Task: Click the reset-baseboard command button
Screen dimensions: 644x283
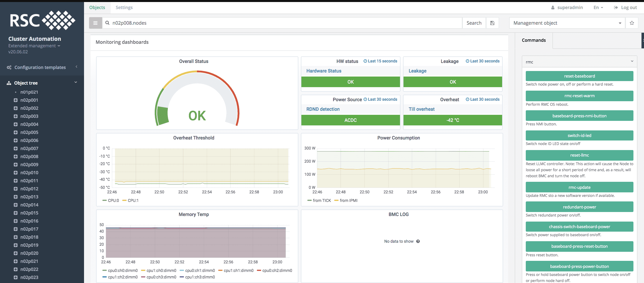Action: 579,76
